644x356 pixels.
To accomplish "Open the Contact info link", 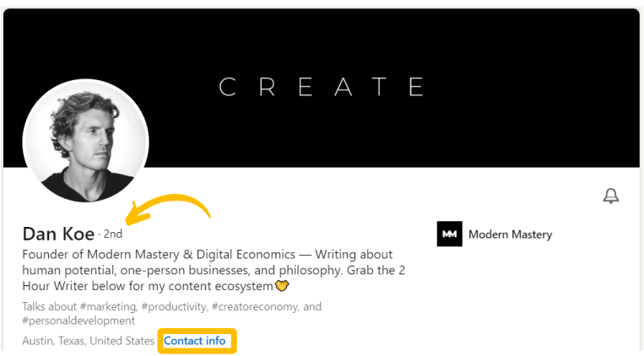I will (195, 341).
